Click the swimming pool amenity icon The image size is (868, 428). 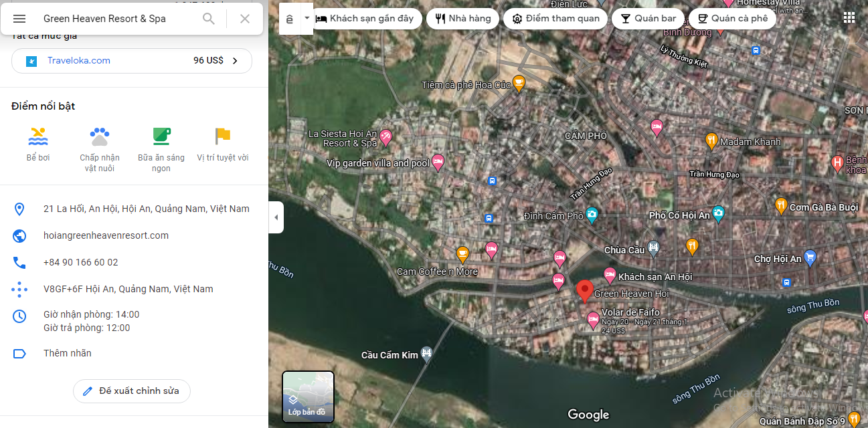pos(38,136)
